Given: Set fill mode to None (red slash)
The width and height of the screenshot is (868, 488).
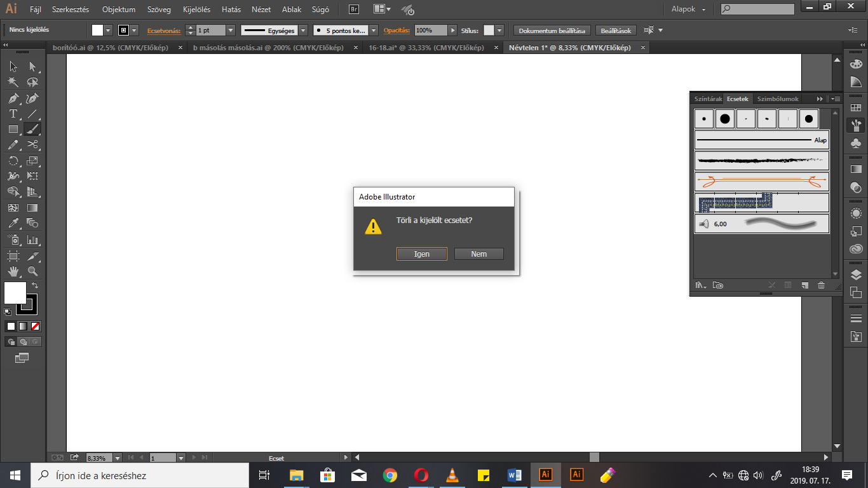Looking at the screenshot, I should [x=36, y=326].
